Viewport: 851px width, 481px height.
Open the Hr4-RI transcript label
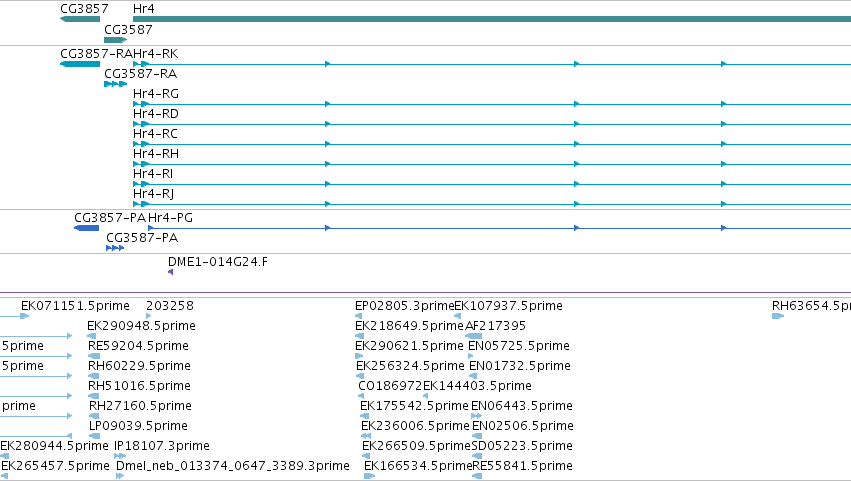pos(153,174)
